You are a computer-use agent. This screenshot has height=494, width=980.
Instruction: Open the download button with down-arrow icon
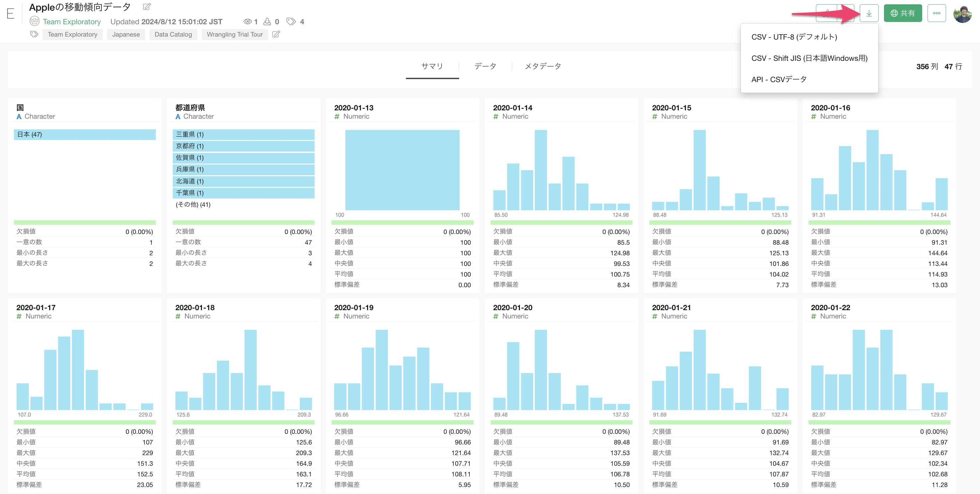coord(869,13)
